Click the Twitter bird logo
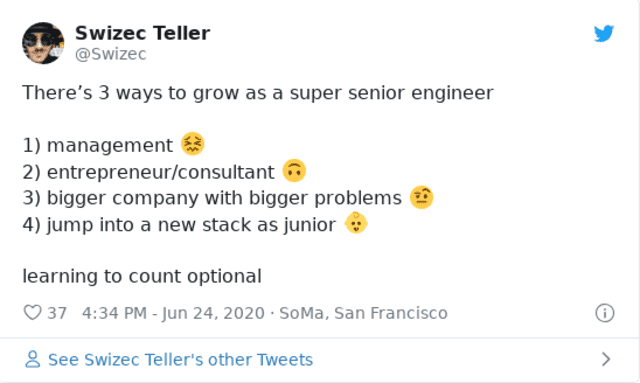 click(604, 33)
